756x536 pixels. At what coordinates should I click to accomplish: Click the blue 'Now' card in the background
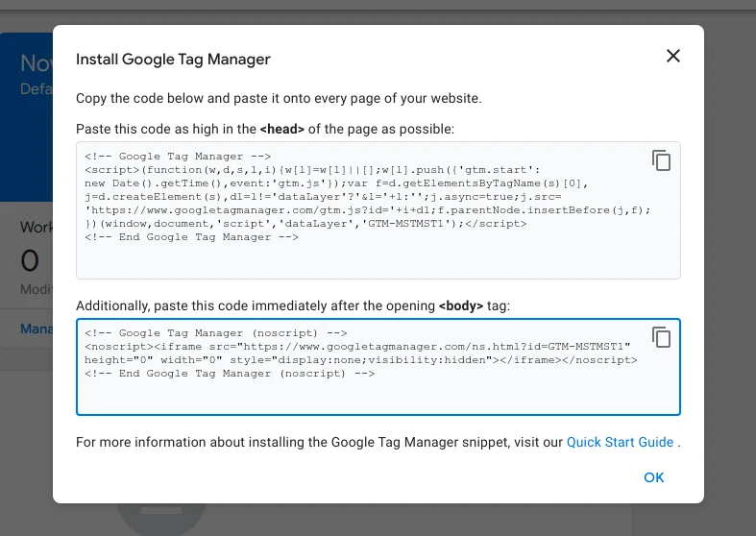pos(26,115)
